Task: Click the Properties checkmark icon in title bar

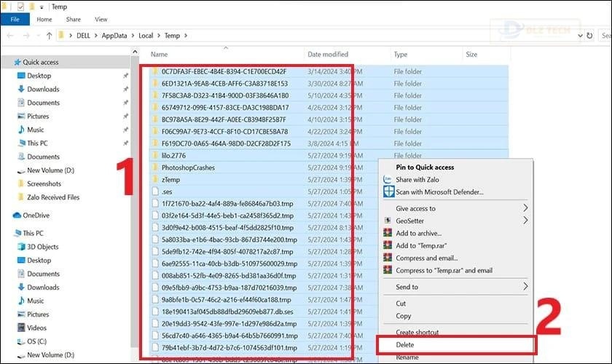Action: pos(20,7)
